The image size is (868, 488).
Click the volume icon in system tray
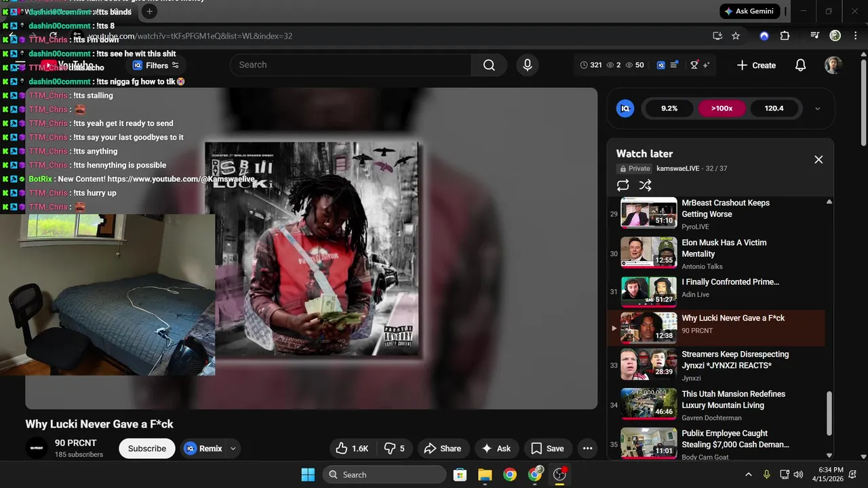click(x=798, y=474)
